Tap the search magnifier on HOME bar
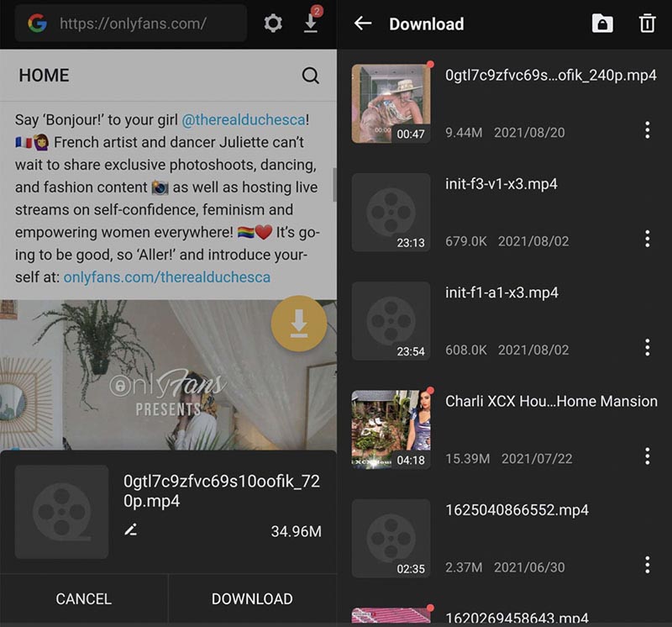672x627 pixels. (310, 76)
